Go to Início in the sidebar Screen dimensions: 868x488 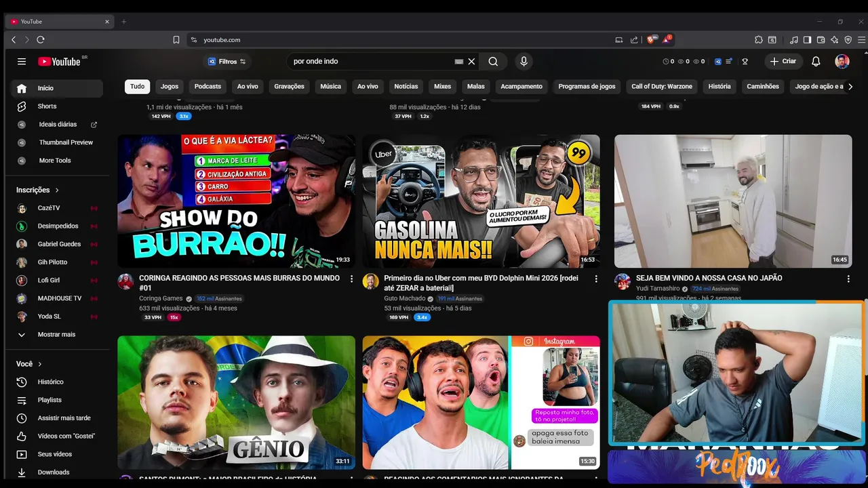57,88
